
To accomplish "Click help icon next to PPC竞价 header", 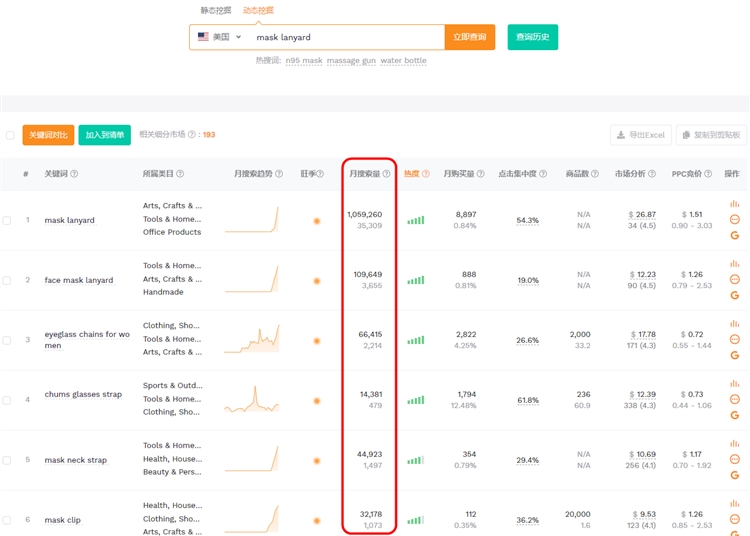I will (x=709, y=174).
